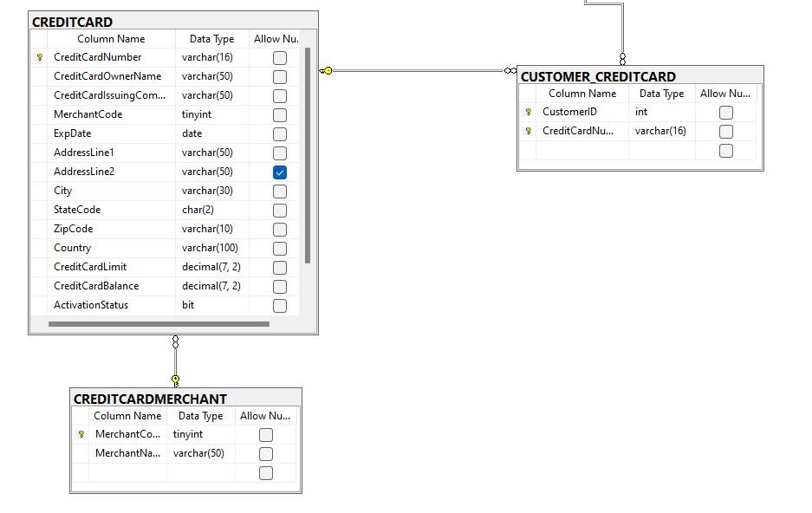Viewport: 812px width, 513px height.
Task: Select infinity endpoint below CREDITCARD table
Action: tap(176, 341)
